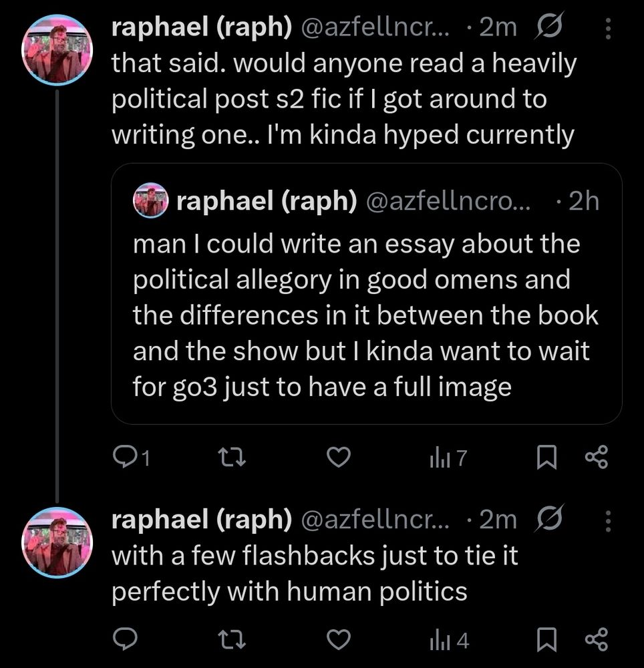Open raphael (raph) name on flashbacks tweet

tap(202, 520)
